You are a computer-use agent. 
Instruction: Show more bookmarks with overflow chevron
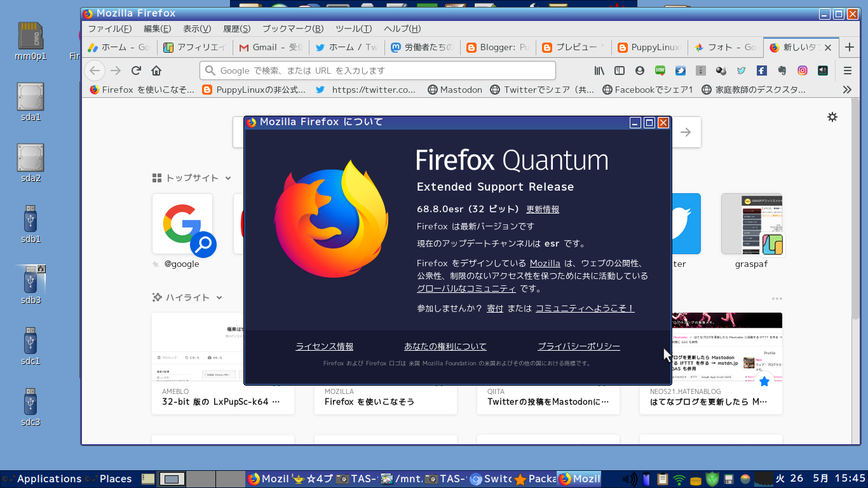point(847,90)
